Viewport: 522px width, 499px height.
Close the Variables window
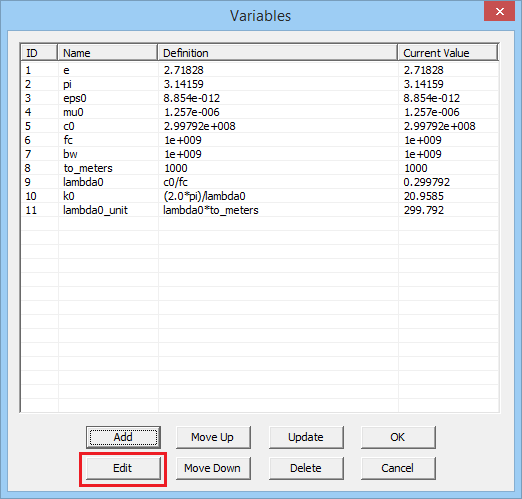499,11
